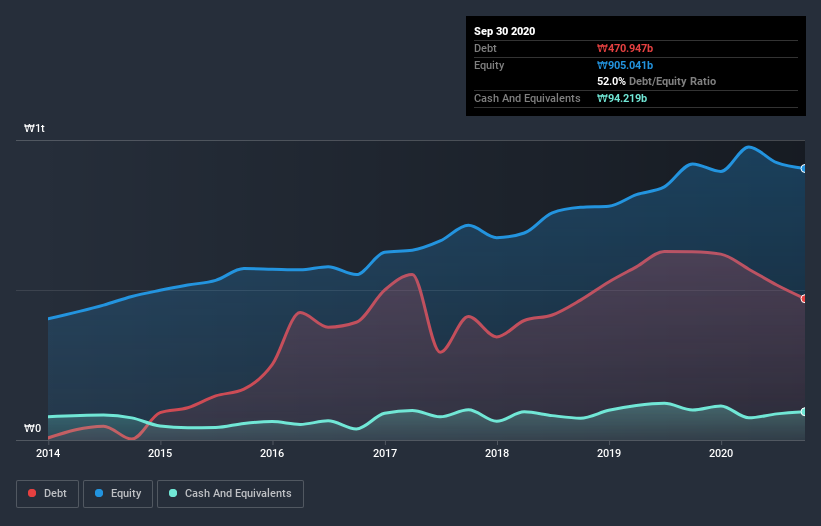Click the Debt line endpoint marker
This screenshot has width=821, height=526.
click(x=804, y=298)
